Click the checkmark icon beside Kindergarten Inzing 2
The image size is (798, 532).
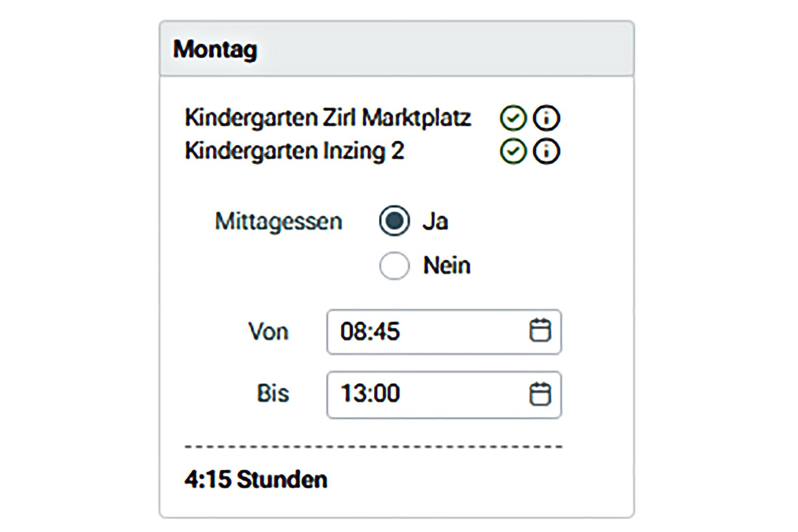pos(513,151)
